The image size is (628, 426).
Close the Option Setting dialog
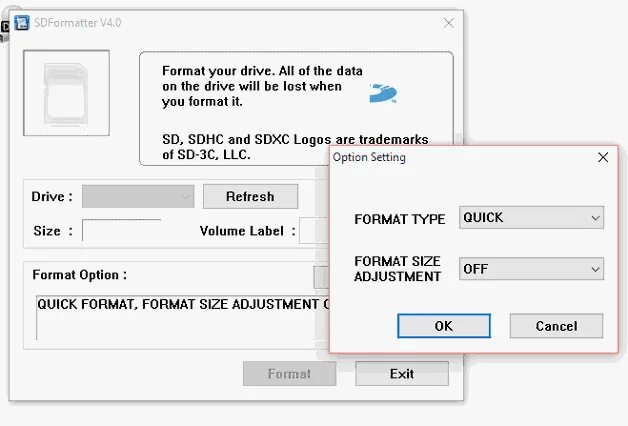(x=603, y=157)
